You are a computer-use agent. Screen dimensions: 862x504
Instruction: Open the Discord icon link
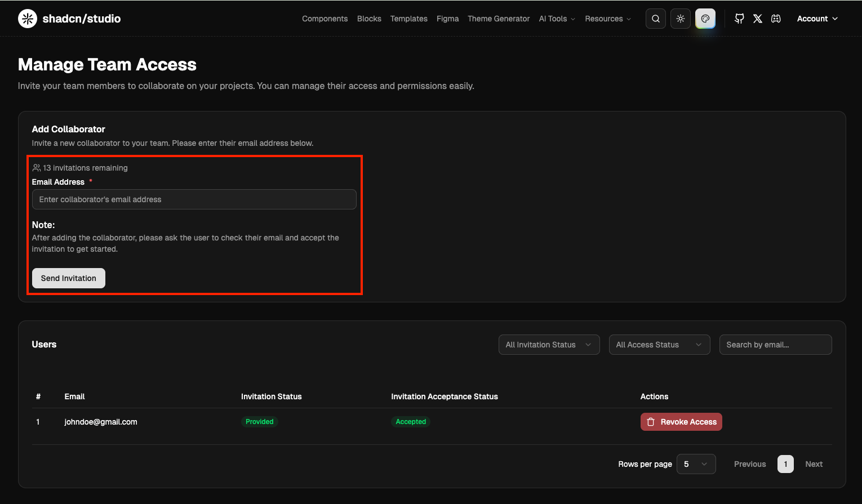click(x=776, y=19)
